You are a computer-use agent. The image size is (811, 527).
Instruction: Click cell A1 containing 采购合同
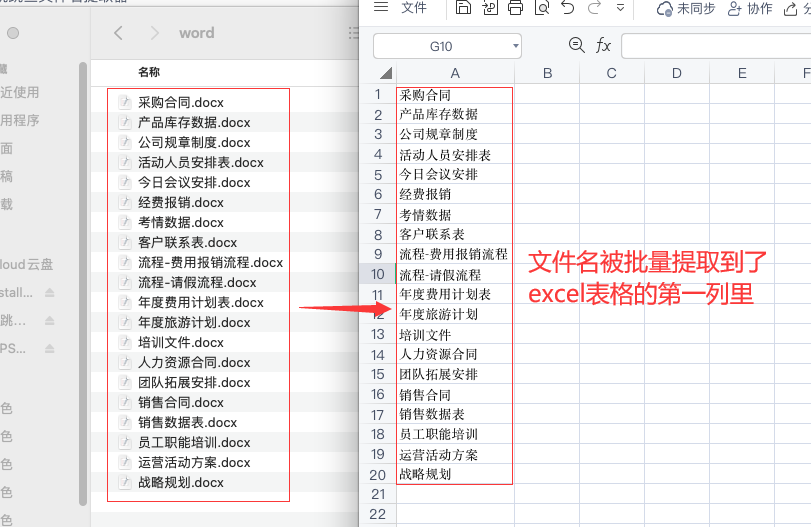click(455, 95)
